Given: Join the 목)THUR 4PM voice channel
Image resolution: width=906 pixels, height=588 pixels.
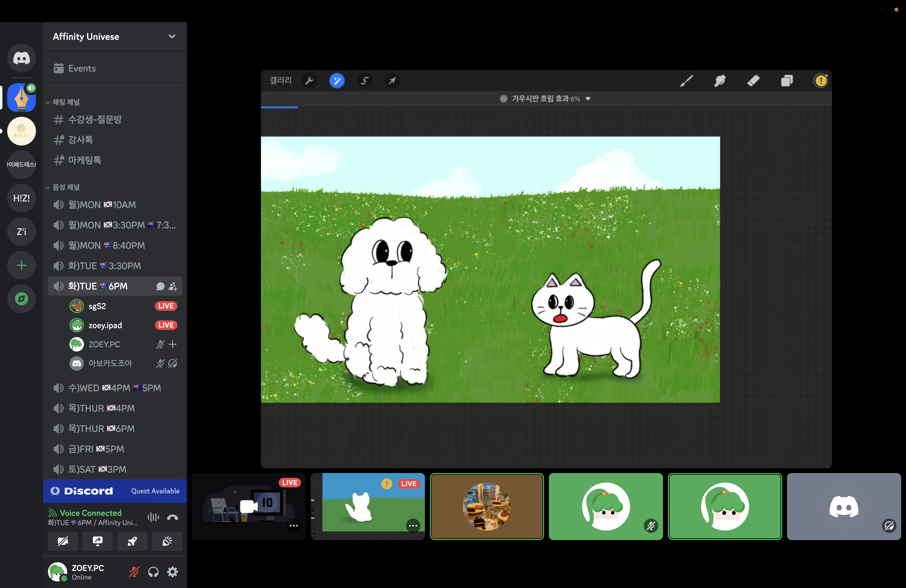Looking at the screenshot, I should (x=115, y=408).
